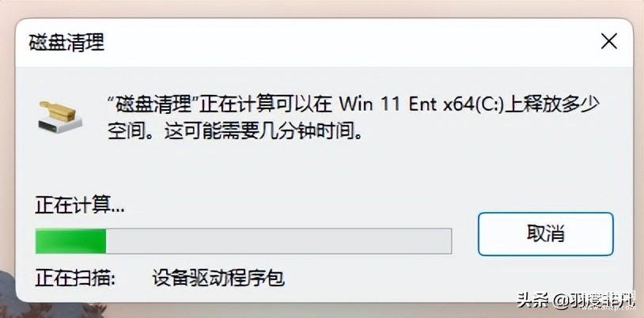Screen dimensions: 644x318
Task: Click the 设备驱动程序包 scanning item text
Action: click(x=218, y=278)
